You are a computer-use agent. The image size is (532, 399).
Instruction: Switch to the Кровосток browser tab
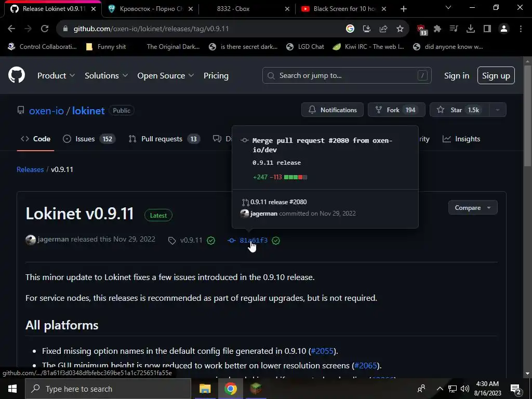150,9
